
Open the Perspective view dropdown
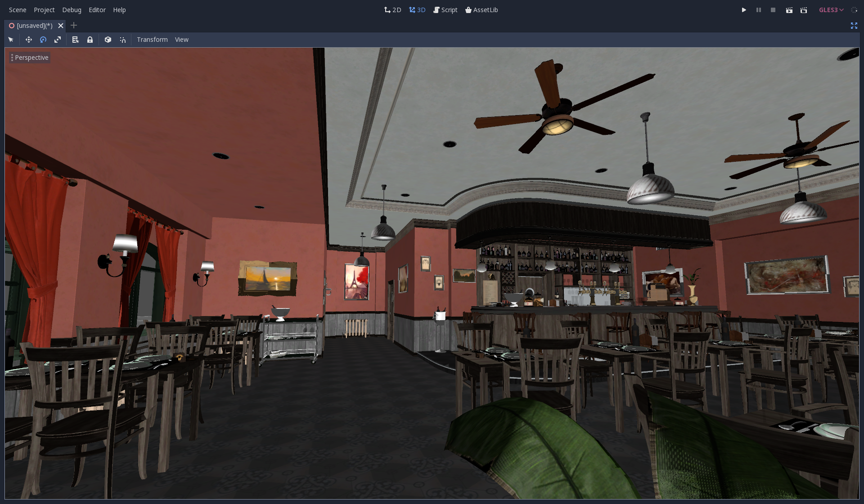point(30,58)
